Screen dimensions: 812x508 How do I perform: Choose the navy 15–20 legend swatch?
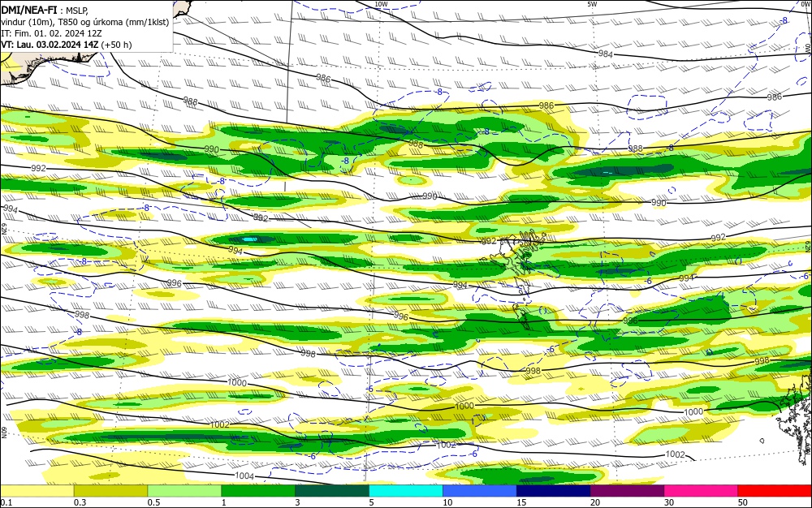[x=553, y=490]
